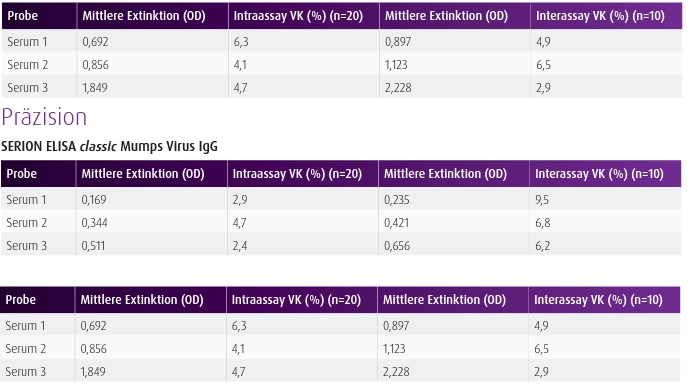Select the 6,2 interassay VK cell
Viewport: 689px width, 388px height.
[542, 246]
